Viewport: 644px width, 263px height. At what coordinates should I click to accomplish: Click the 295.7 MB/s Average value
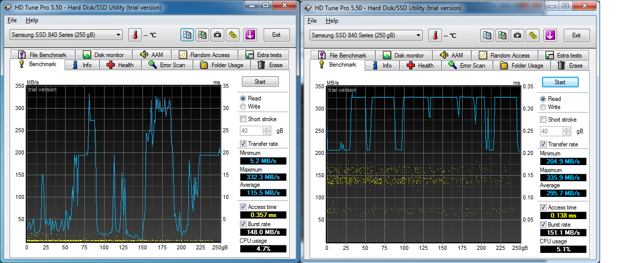point(563,193)
